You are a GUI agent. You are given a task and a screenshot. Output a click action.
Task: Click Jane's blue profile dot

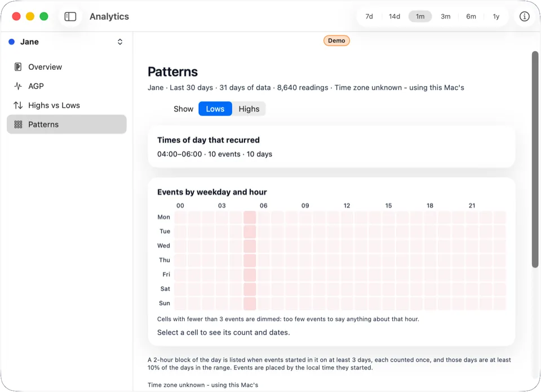point(11,42)
